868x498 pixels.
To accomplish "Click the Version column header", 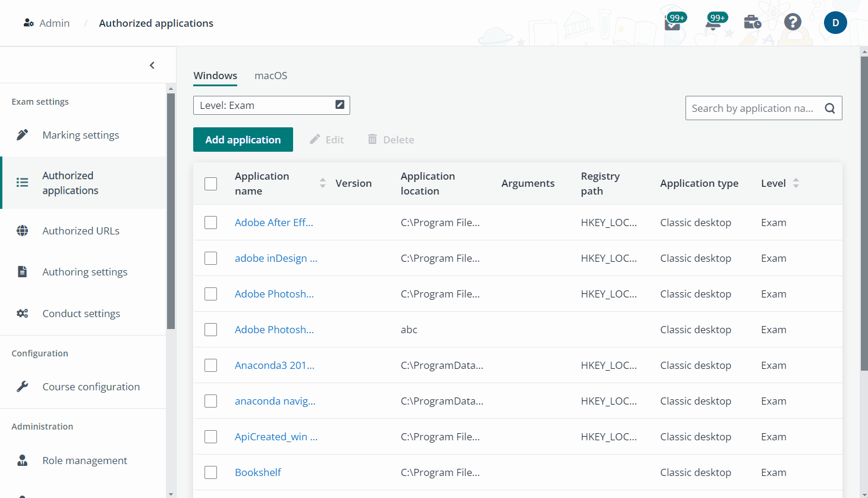I will click(354, 183).
